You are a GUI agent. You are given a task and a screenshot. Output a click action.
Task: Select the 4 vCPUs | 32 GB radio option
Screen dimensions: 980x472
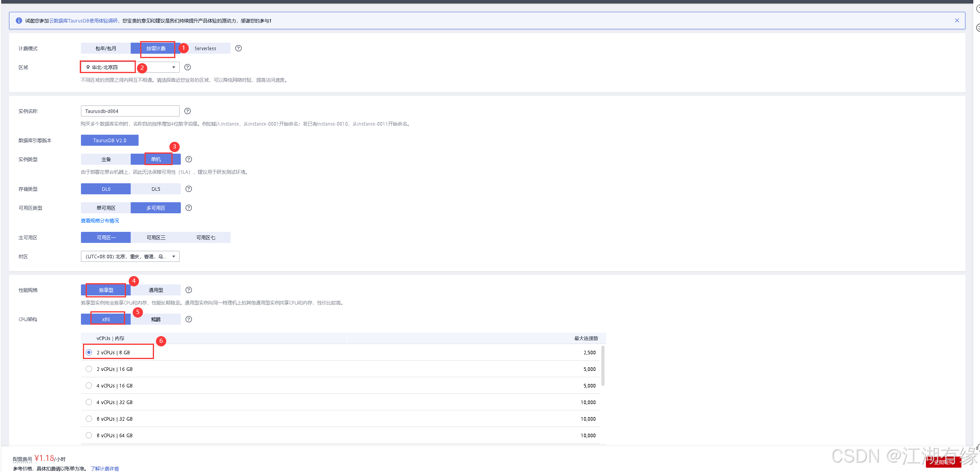(89, 402)
